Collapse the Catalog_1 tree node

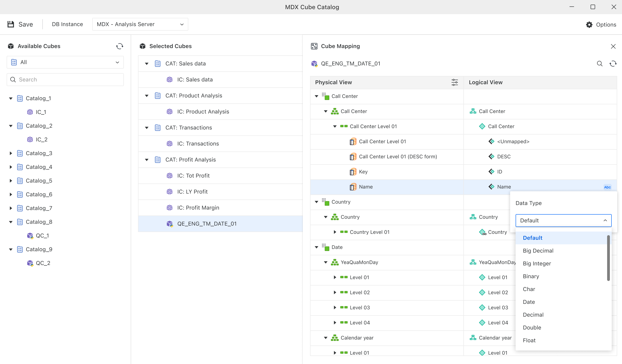coord(11,98)
